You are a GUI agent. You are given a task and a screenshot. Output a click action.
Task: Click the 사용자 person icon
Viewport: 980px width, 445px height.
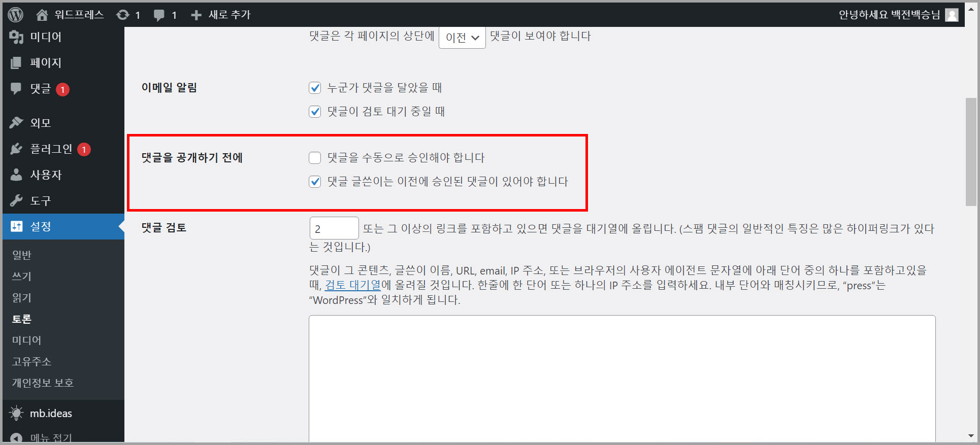pos(16,175)
